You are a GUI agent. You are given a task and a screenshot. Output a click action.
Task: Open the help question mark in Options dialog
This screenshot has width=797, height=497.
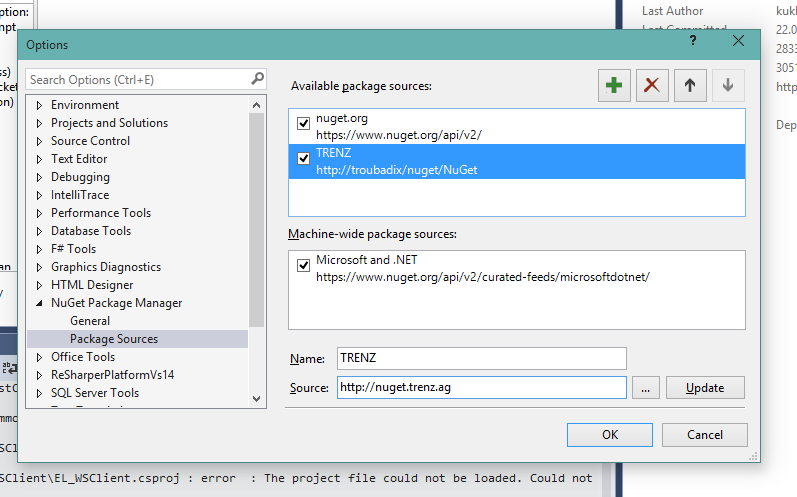point(693,41)
